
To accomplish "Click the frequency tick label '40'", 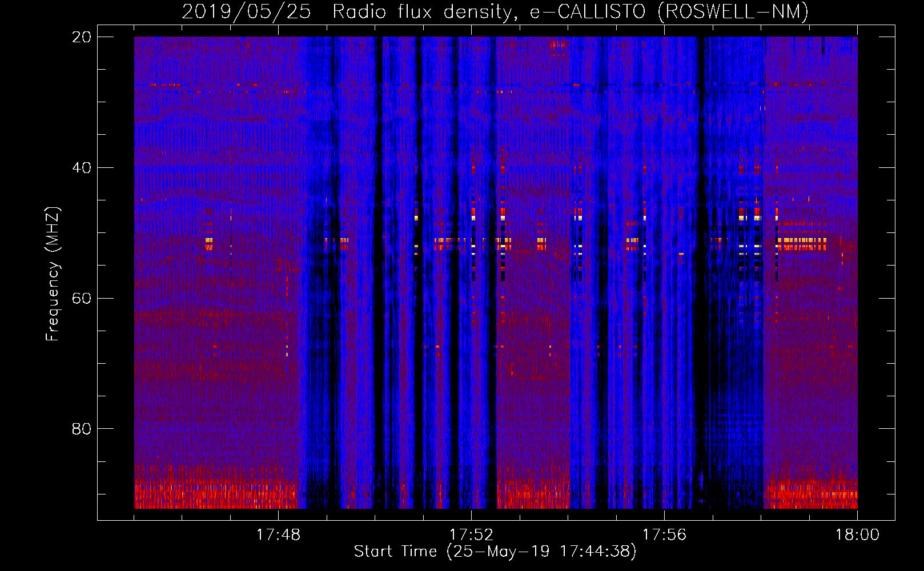I will pos(82,168).
